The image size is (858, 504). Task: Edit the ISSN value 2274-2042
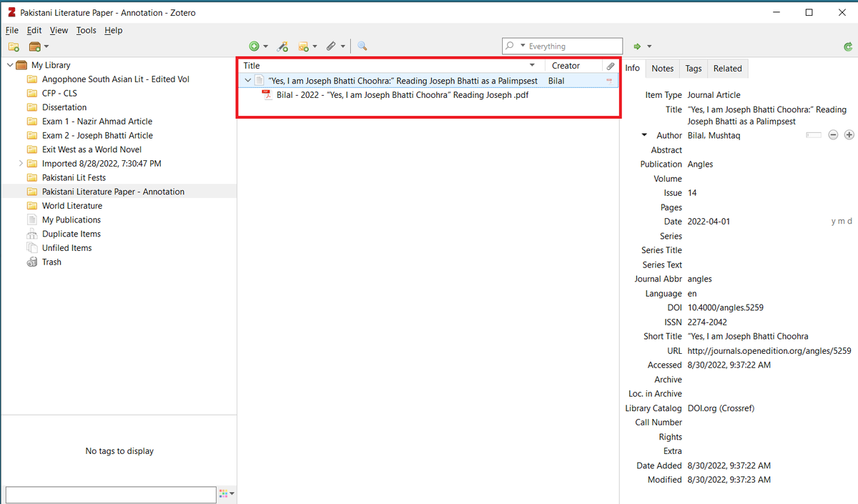point(707,322)
